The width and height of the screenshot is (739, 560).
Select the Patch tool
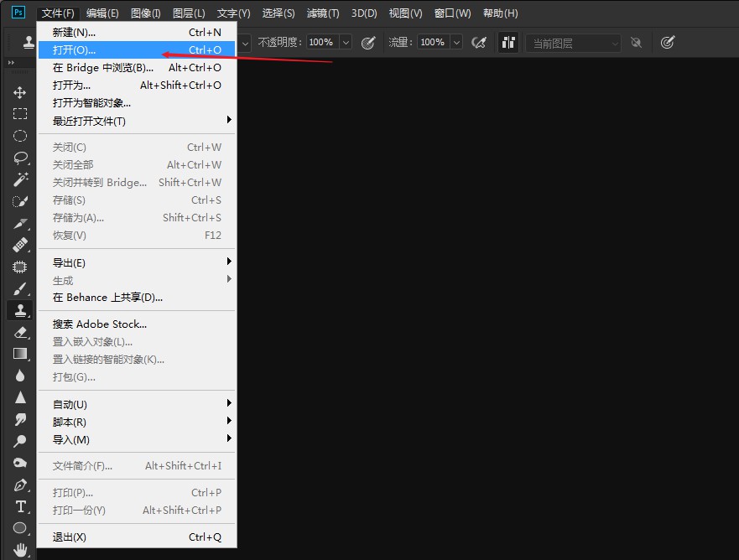19,267
